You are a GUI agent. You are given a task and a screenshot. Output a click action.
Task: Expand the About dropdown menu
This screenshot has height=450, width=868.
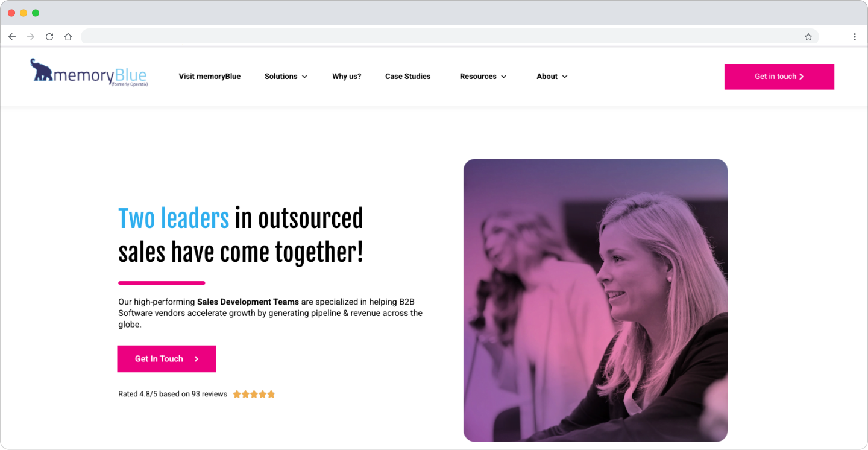tap(552, 77)
